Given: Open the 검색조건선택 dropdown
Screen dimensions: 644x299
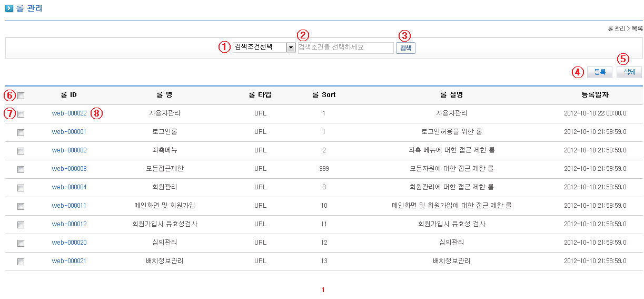Looking at the screenshot, I should (264, 47).
